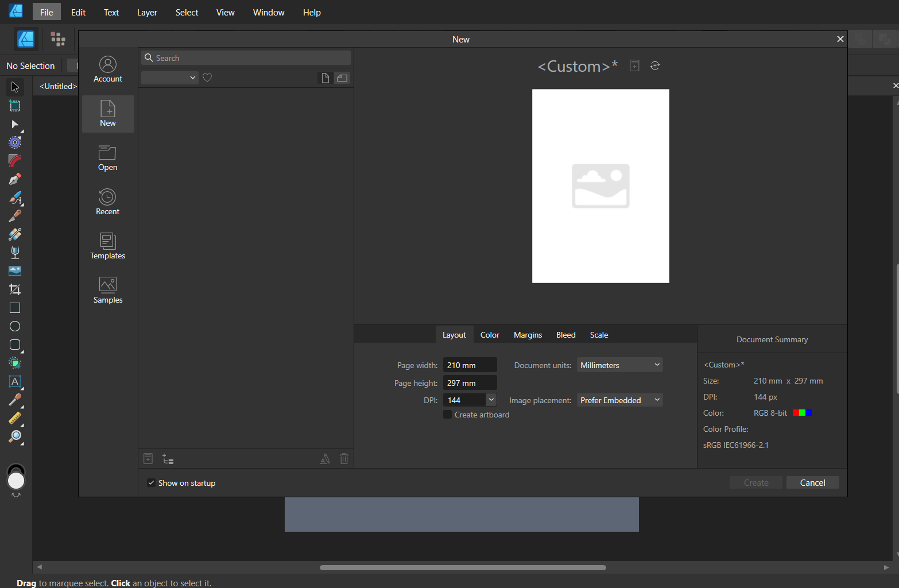Open the Document units dropdown

coord(620,365)
